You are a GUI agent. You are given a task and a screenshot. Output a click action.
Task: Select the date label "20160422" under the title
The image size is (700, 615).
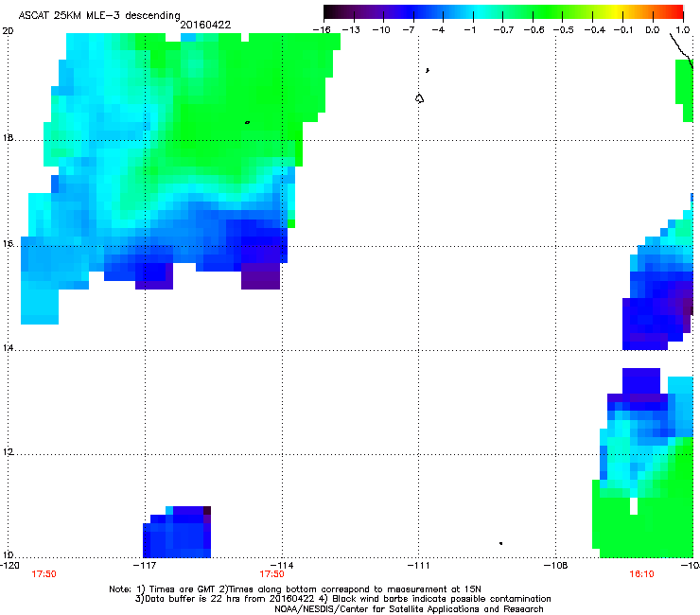click(x=205, y=25)
